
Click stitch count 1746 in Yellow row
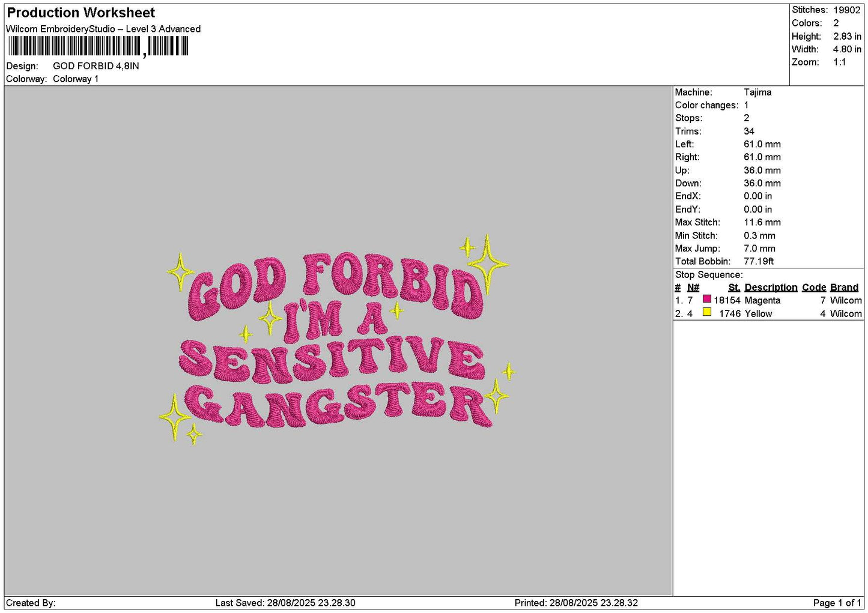coord(730,314)
